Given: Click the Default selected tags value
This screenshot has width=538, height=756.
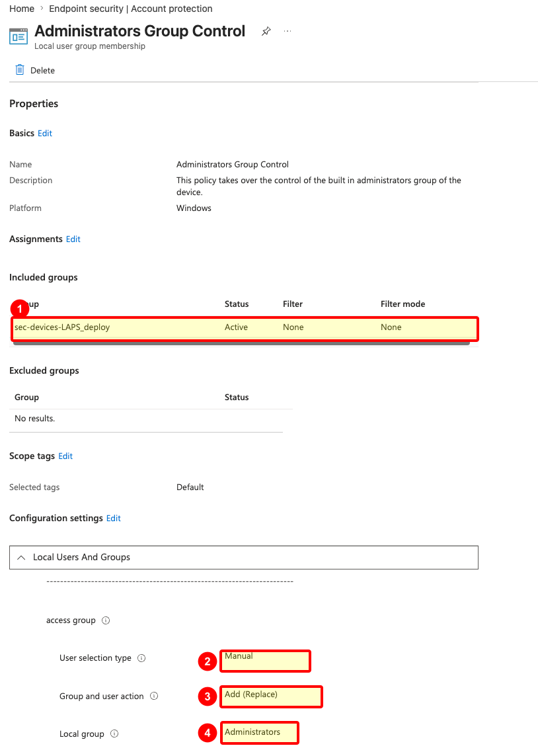Looking at the screenshot, I should [x=190, y=487].
